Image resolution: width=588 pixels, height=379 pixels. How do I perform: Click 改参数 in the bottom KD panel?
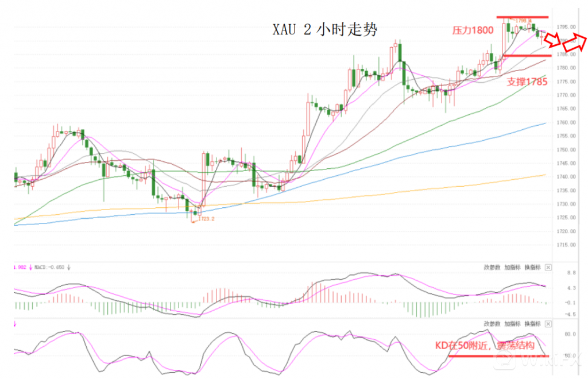pyautogui.click(x=492, y=324)
